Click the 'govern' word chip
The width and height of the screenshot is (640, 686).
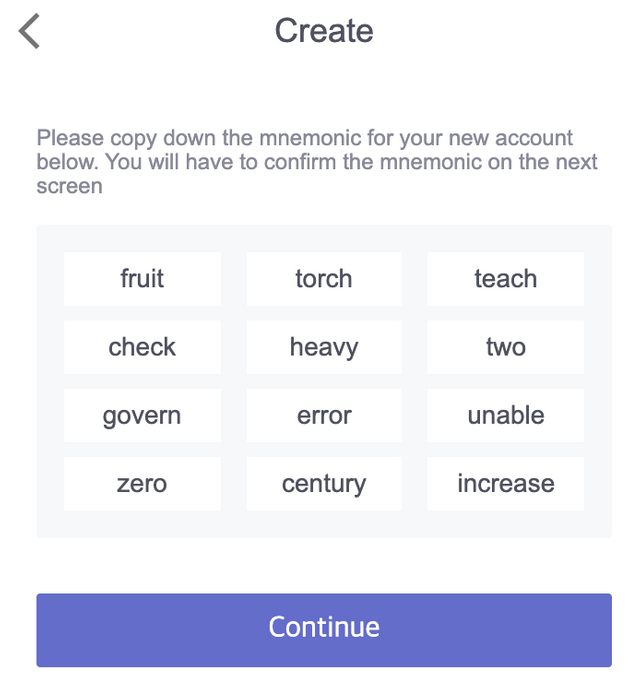[142, 415]
